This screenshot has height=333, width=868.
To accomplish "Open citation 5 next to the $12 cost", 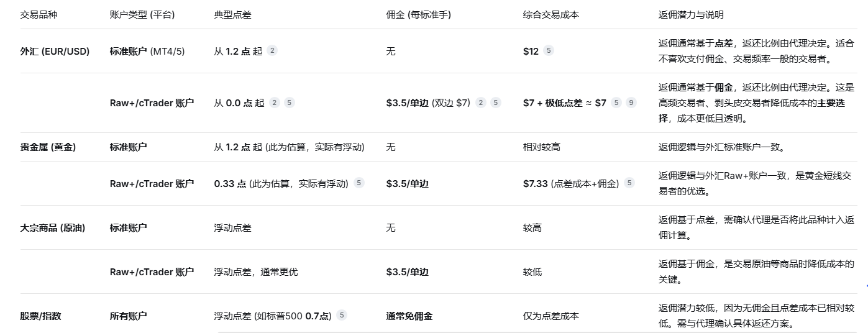I will tap(548, 51).
